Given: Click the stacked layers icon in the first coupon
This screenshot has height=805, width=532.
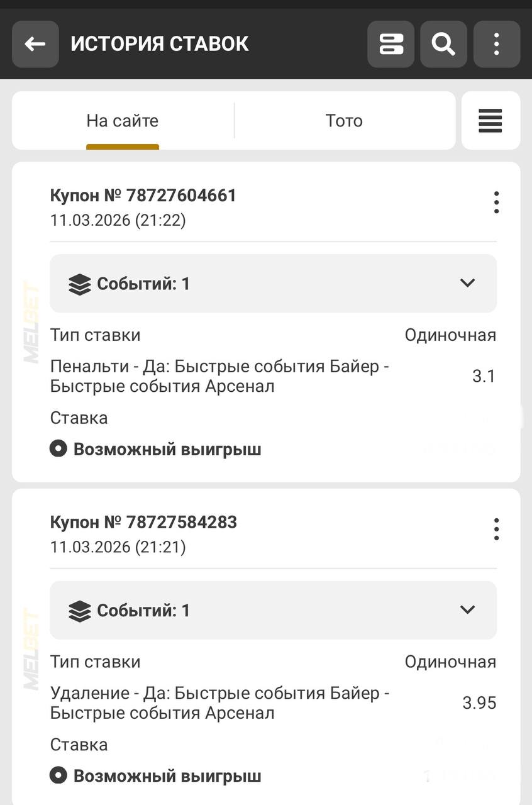Looking at the screenshot, I should coord(80,284).
